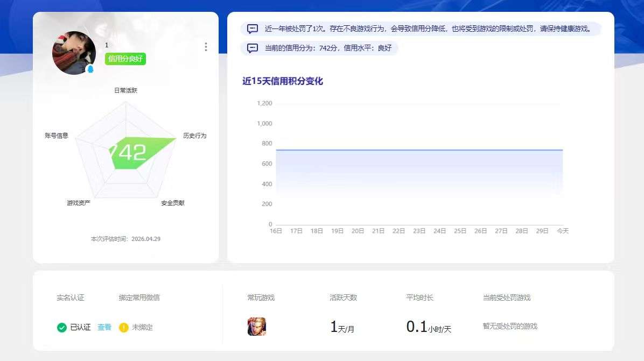644x361 pixels.
Task: Click the 账号信息 radar axis label
Action: coord(56,136)
